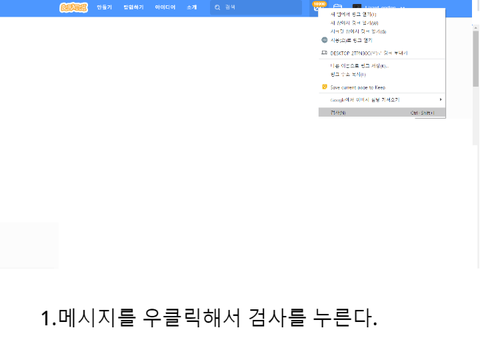Select the 사용자(으)로 링크 열기 menu entry
Image resolution: width=480 pixels, height=360 pixels.
click(x=382, y=40)
